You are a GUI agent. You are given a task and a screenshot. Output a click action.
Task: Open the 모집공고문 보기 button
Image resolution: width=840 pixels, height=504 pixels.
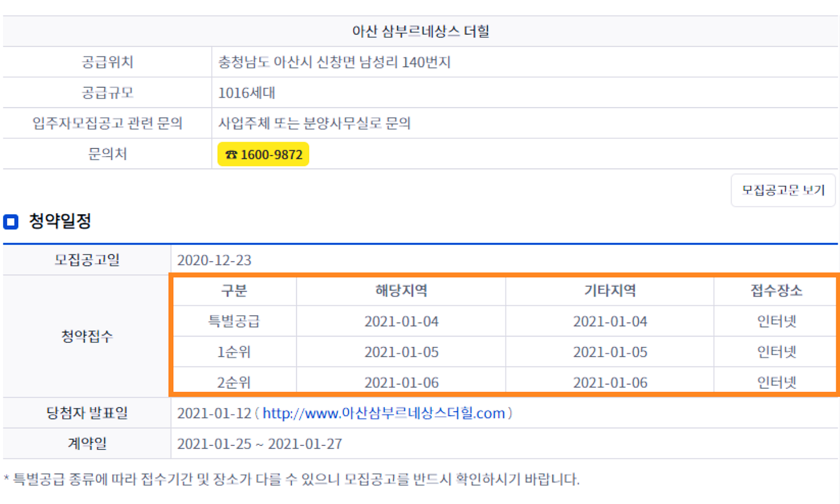pyautogui.click(x=783, y=190)
